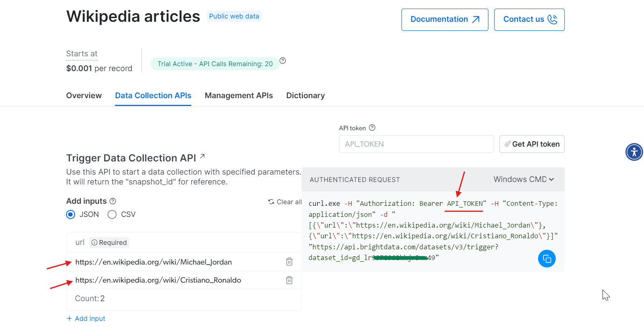Click the Add input link
Viewport: 644px width, 327px height.
coord(86,318)
